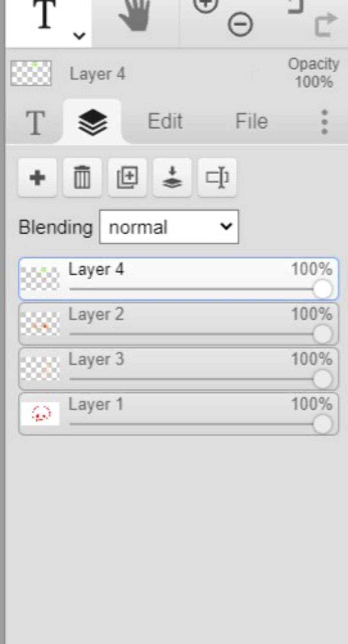
Task: Click the Layer 1 thumbnail
Action: click(40, 414)
